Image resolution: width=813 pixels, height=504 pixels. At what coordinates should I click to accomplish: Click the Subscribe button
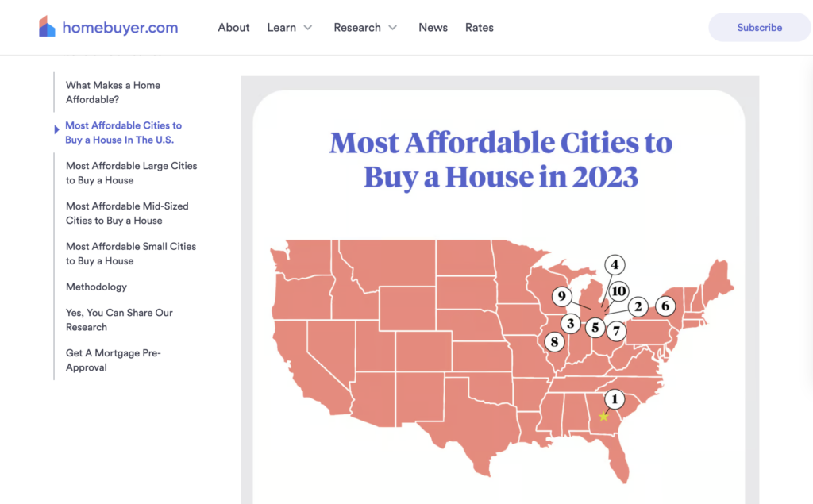click(759, 27)
